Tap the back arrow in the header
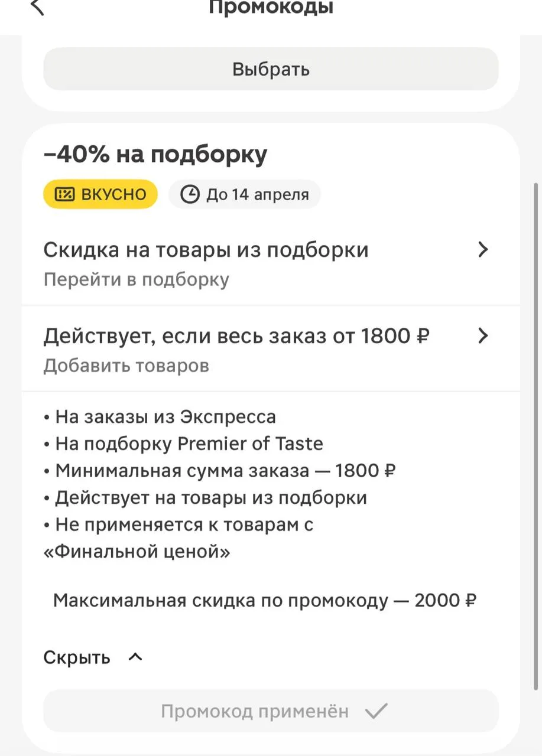The height and width of the screenshot is (756, 542). [37, 8]
